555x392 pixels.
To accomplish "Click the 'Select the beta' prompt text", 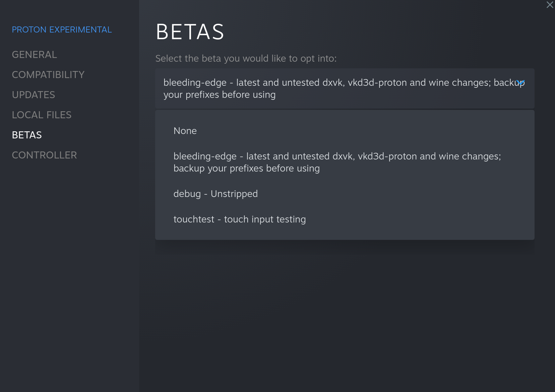I will click(246, 58).
